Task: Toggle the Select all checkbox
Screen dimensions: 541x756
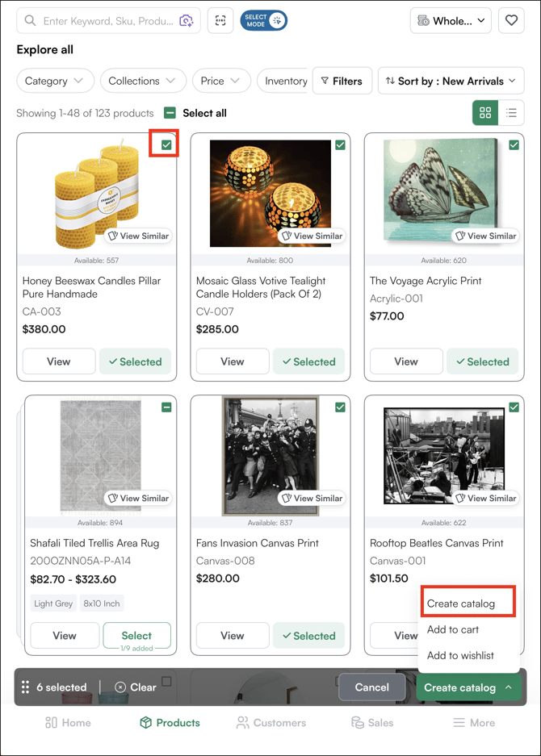Action: tap(170, 114)
